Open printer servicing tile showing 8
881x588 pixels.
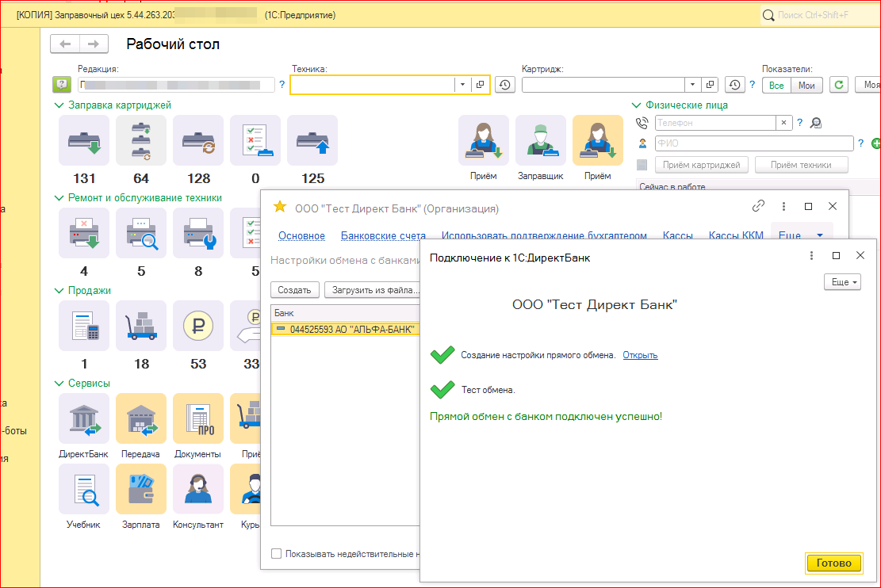click(x=198, y=233)
